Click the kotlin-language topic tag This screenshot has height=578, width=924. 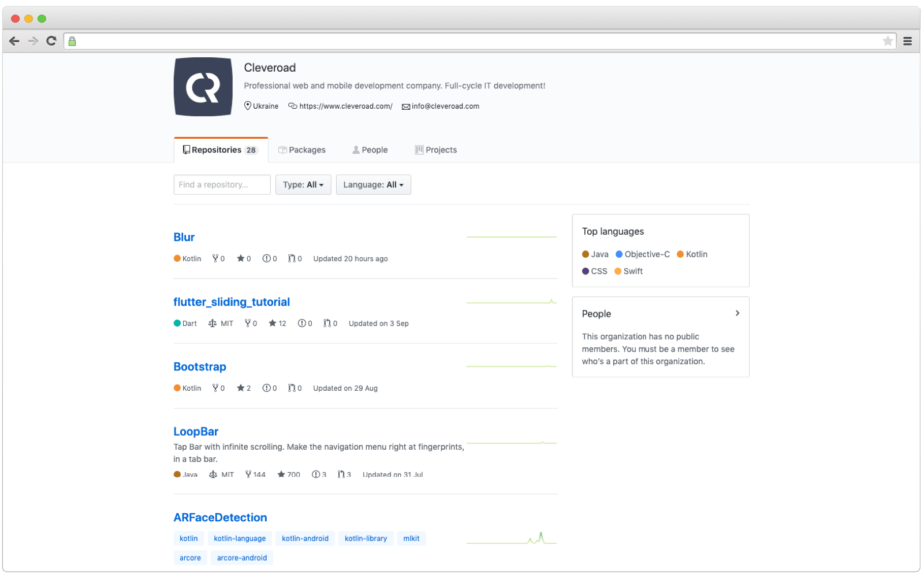(240, 538)
